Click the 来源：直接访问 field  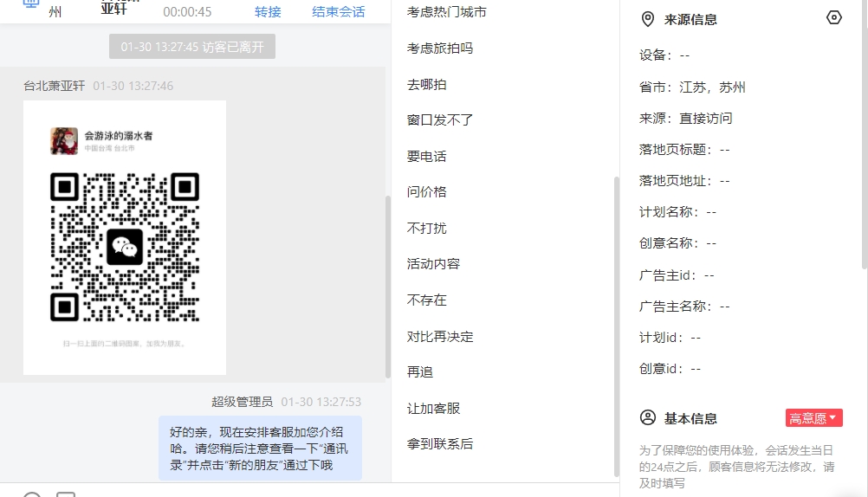[685, 118]
